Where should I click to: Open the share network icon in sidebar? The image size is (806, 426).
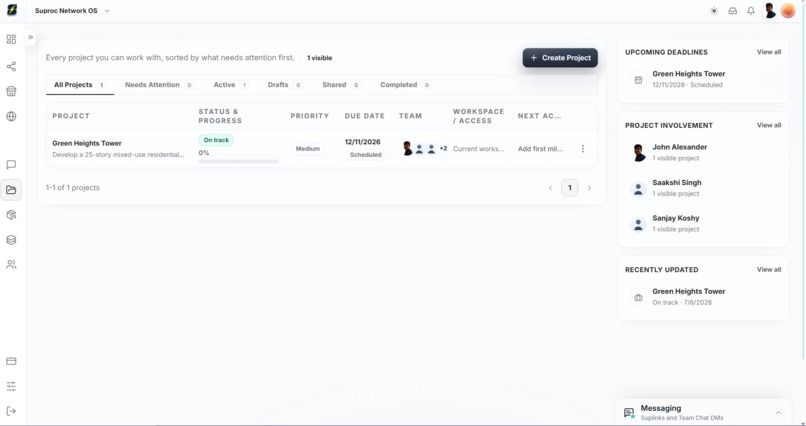click(11, 67)
